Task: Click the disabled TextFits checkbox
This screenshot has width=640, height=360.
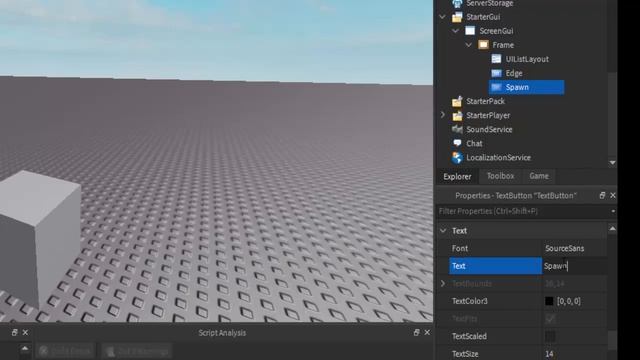Action: coord(550,318)
